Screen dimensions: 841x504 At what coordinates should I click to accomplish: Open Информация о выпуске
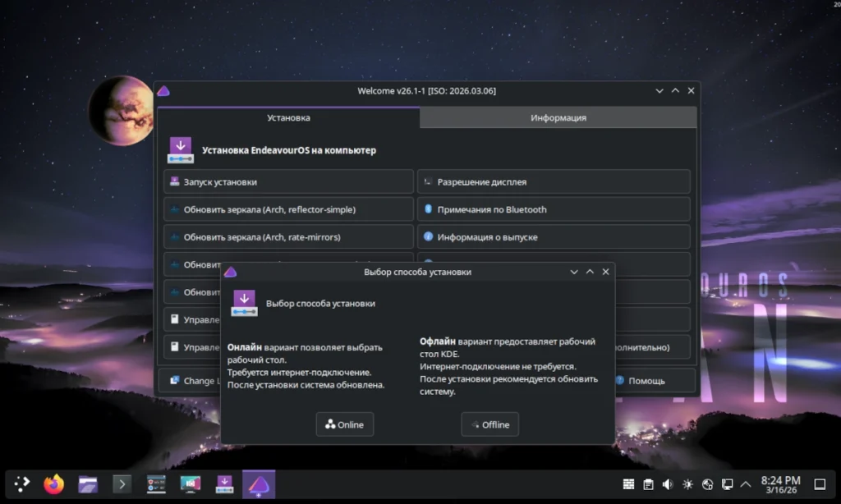[x=554, y=237]
